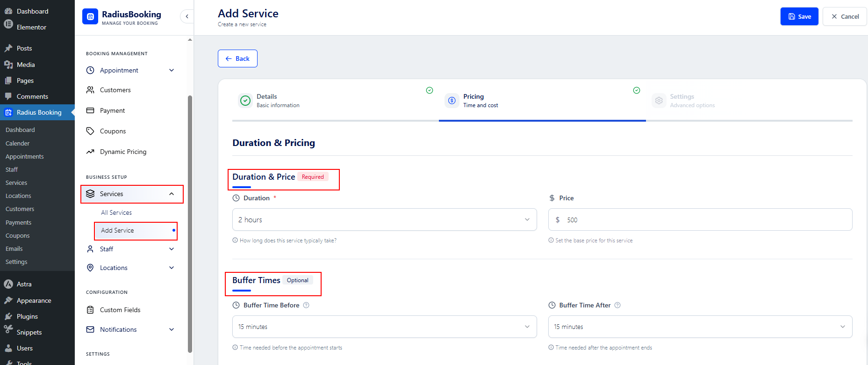
Task: Click the Settings step gear icon
Action: point(659,101)
